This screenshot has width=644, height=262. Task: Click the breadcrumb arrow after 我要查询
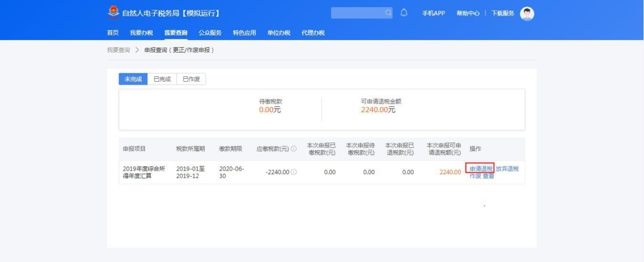click(137, 50)
